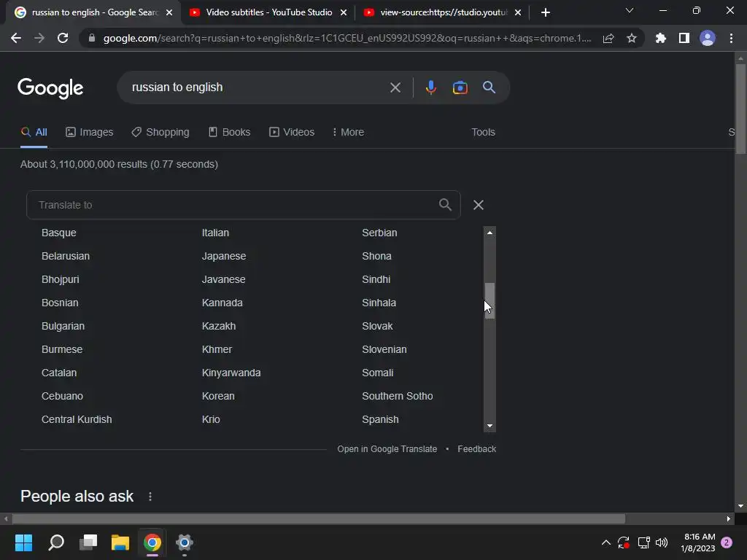
Task: Click the language list scrollbar thumb
Action: pos(489,300)
